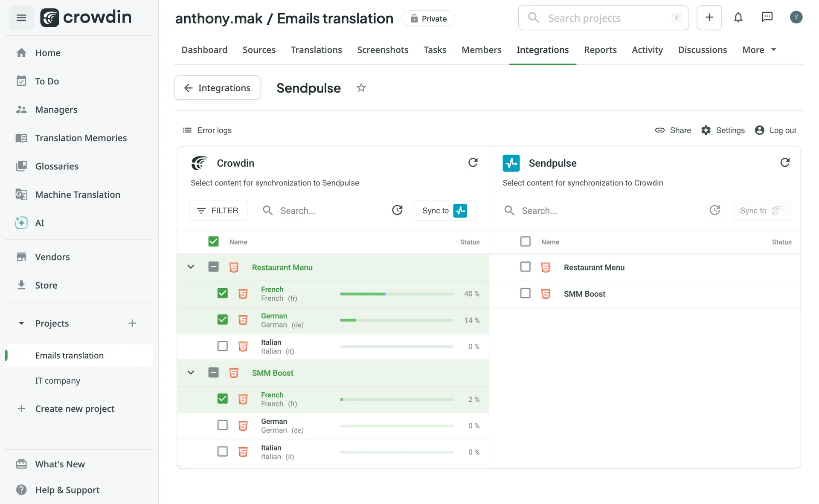Open Error logs list icon
Viewport: 819px width, 504px height.
[x=187, y=130]
